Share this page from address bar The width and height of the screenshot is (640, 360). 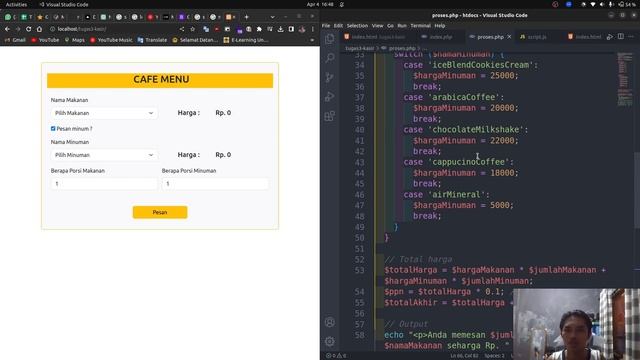[x=182, y=29]
